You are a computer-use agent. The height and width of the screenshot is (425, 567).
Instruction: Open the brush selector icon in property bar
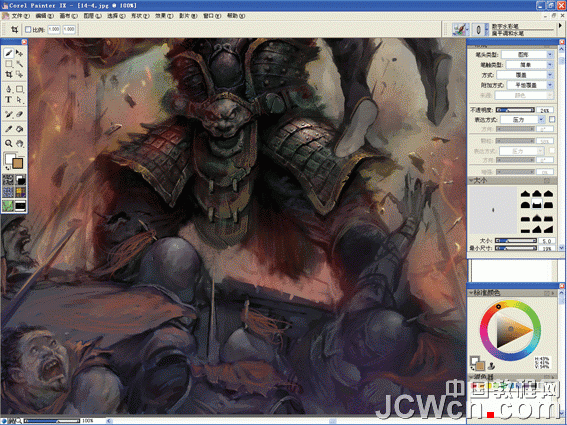[x=460, y=30]
